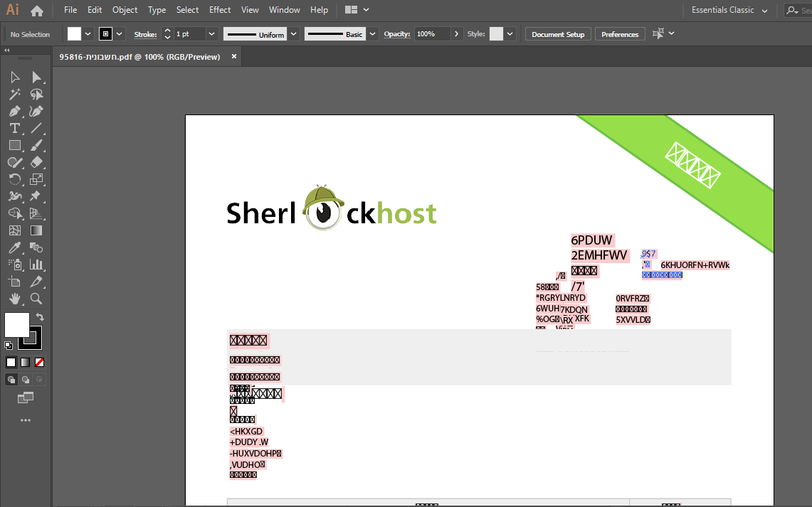Activate the Eyedropper tool
The height and width of the screenshot is (507, 812).
(x=14, y=247)
